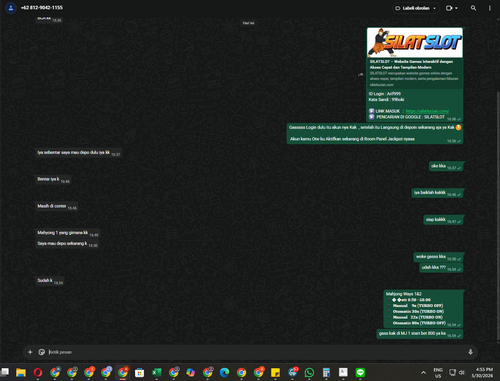The width and height of the screenshot is (500, 381).
Task: Switch the ENG US input language
Action: [438, 373]
